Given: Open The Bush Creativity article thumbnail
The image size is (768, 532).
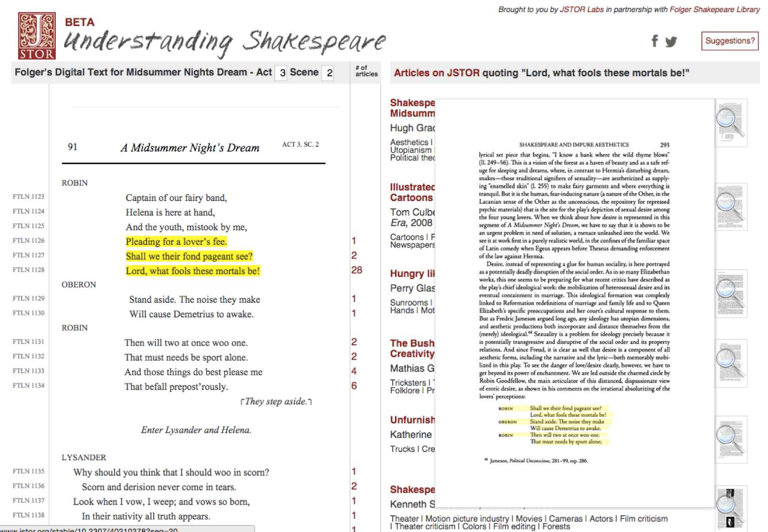Looking at the screenshot, I should tap(731, 364).
